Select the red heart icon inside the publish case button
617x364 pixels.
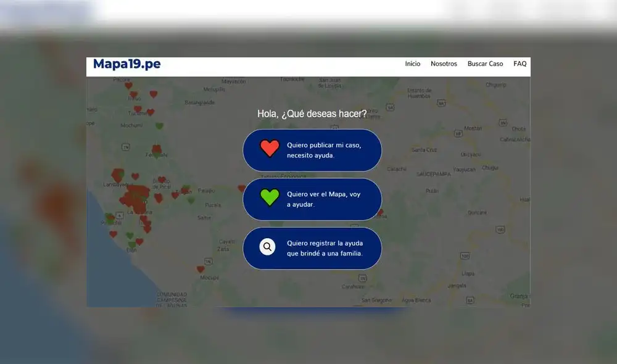pyautogui.click(x=270, y=148)
